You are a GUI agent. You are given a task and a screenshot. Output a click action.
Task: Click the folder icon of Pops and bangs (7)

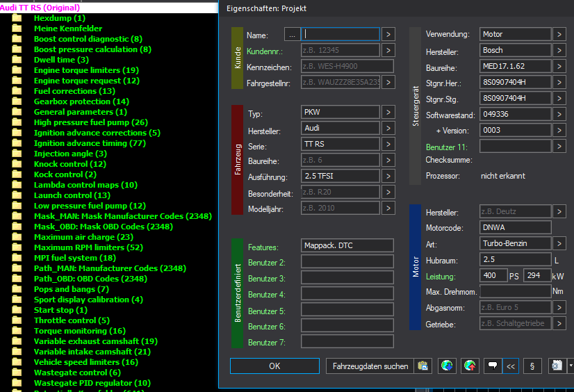click(x=17, y=289)
